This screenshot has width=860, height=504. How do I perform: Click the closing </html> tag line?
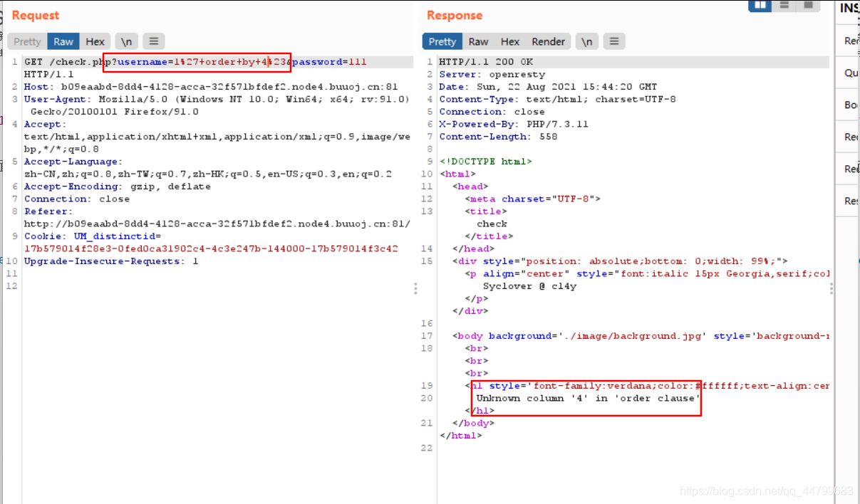pos(461,436)
